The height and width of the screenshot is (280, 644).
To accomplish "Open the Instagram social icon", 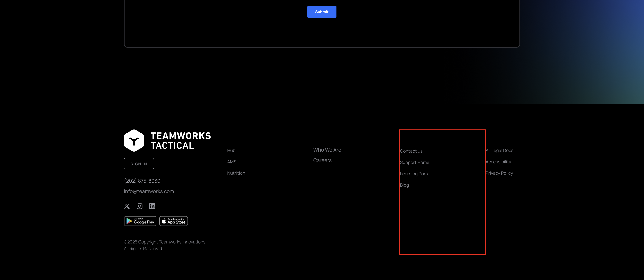I will [x=139, y=206].
